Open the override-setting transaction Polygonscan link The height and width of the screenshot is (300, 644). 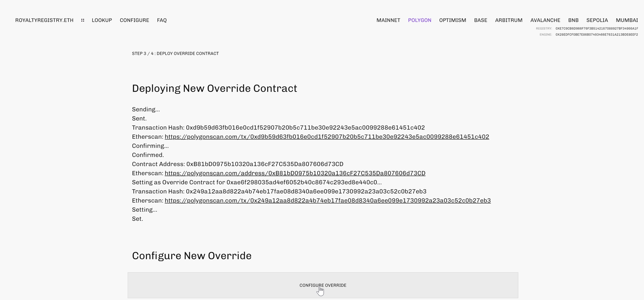(x=328, y=200)
